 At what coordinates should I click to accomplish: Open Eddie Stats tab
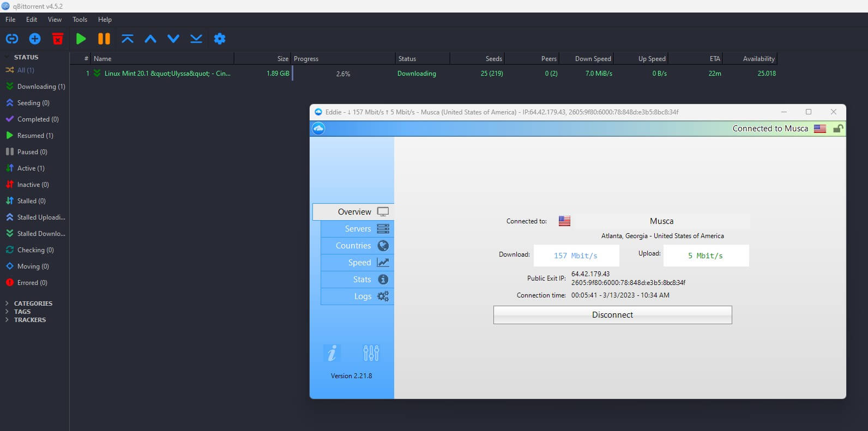click(x=357, y=280)
